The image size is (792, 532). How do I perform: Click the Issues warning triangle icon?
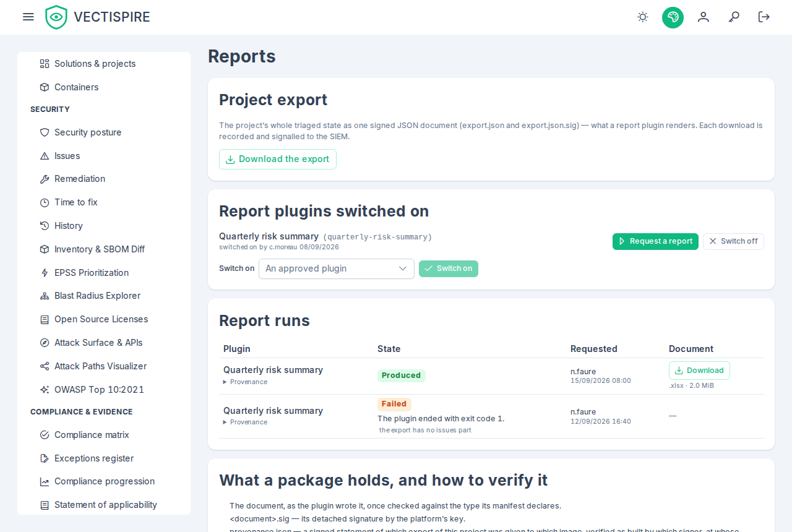pyautogui.click(x=45, y=156)
